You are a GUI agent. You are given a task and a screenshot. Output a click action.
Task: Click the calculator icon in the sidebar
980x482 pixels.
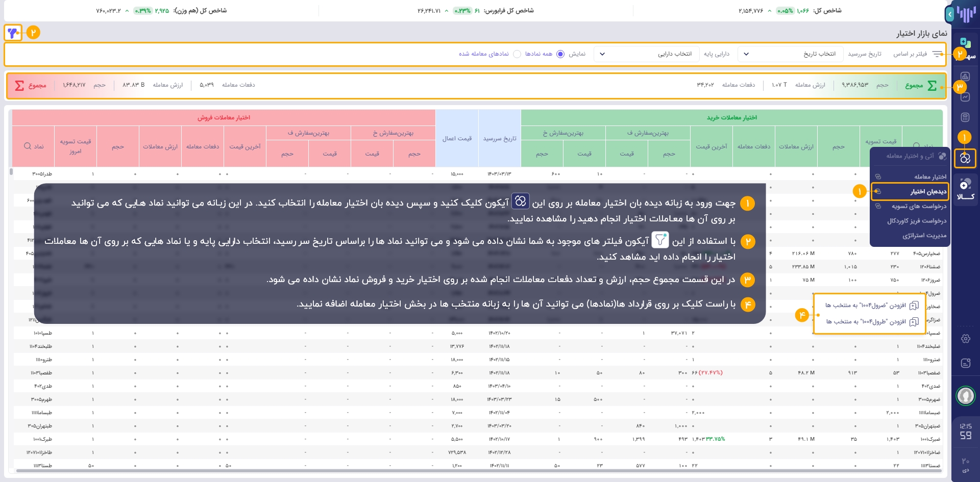coord(965,117)
